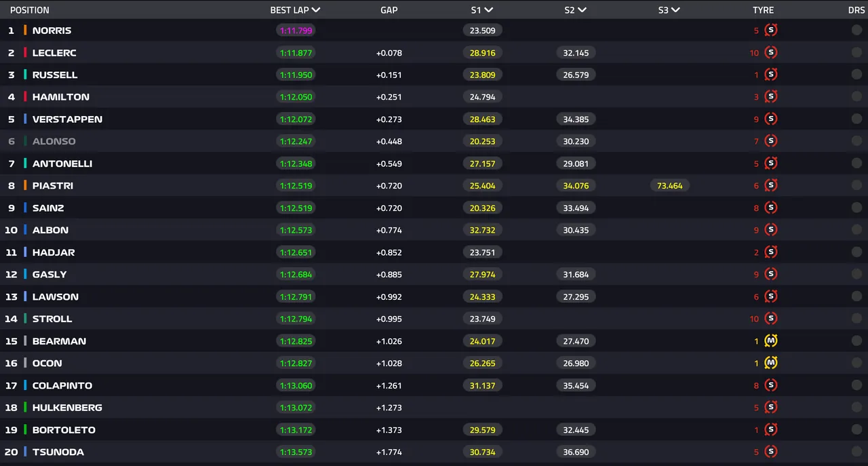Screen dimensions: 868x466
Task: Open driver HULKENBERG's name
Action: tap(67, 408)
